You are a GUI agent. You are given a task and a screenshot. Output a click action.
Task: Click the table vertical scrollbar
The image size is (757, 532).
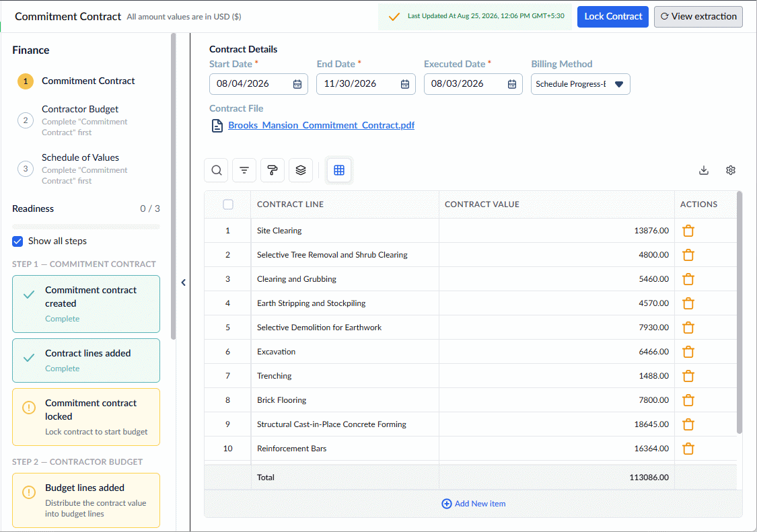pos(739,313)
